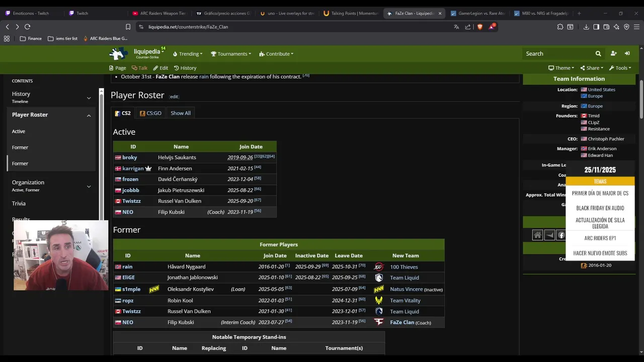Open the Christoph Pachler CEO link
This screenshot has width=644, height=362.
[606, 139]
